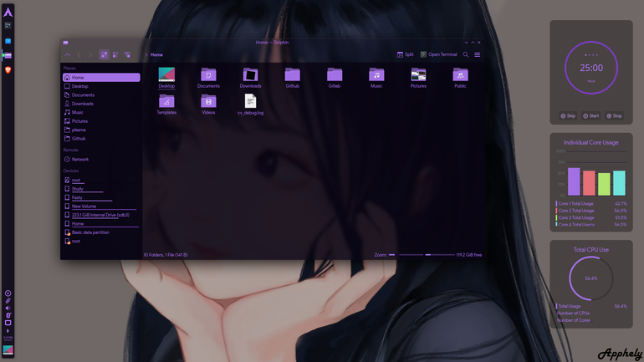Open the circular tray icon at the tray's top
Viewport: 644px width, 362px height.
coord(8,293)
